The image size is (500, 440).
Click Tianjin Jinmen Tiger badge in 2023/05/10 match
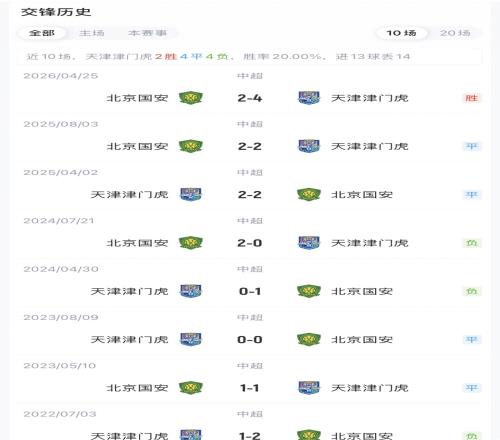pyautogui.click(x=309, y=388)
